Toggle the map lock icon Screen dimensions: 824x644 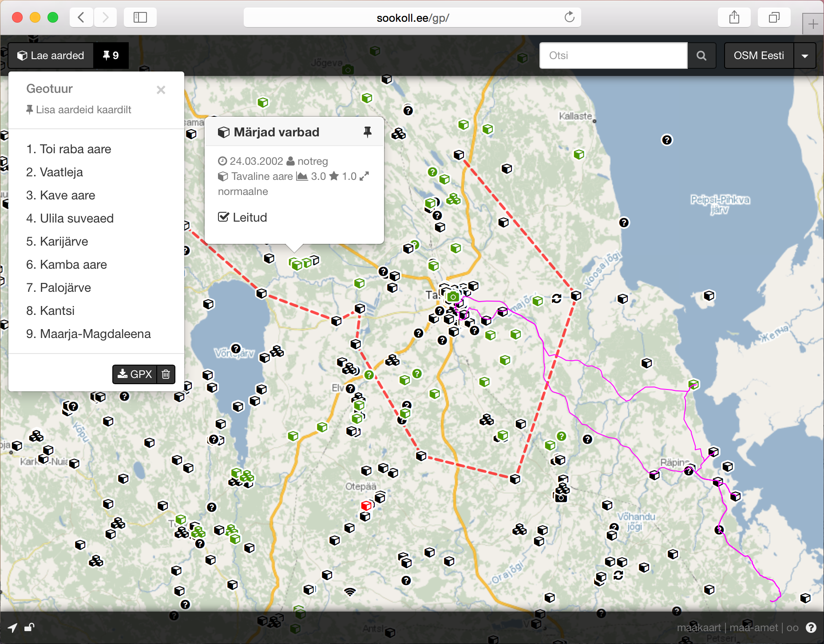[29, 628]
